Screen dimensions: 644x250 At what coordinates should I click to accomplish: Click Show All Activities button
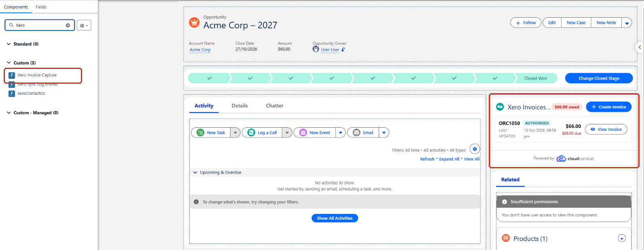(335, 218)
